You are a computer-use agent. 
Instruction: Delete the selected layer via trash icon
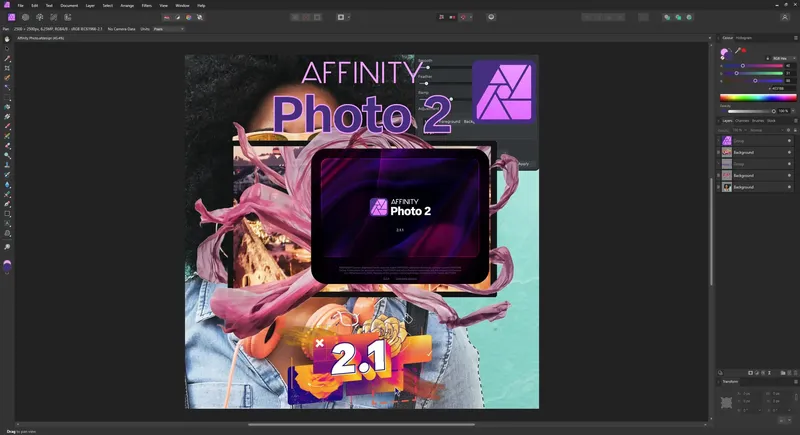coord(795,373)
